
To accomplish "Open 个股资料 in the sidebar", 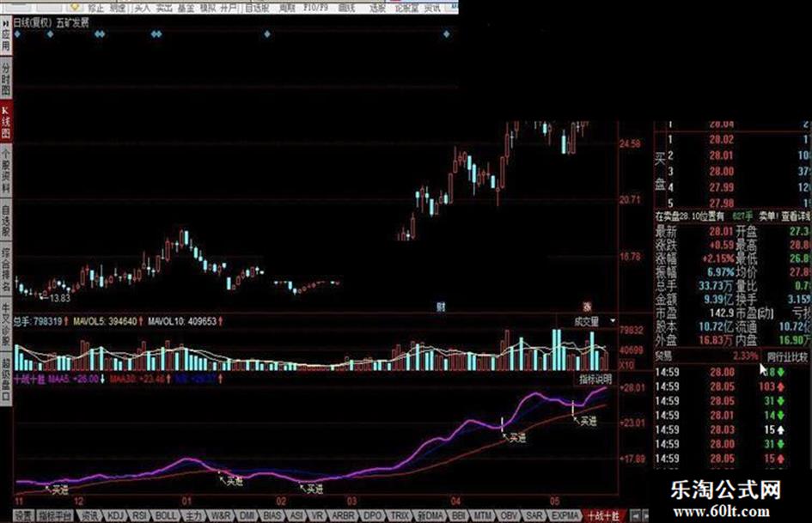I will [6, 170].
